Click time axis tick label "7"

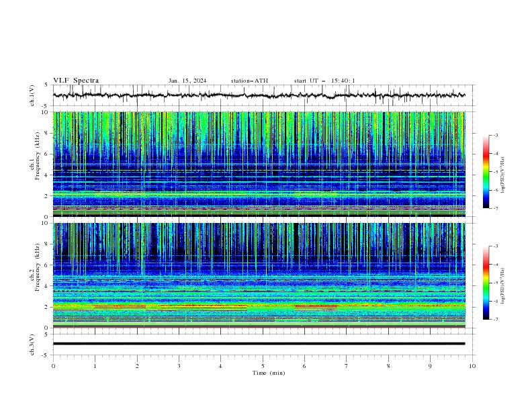click(x=347, y=366)
